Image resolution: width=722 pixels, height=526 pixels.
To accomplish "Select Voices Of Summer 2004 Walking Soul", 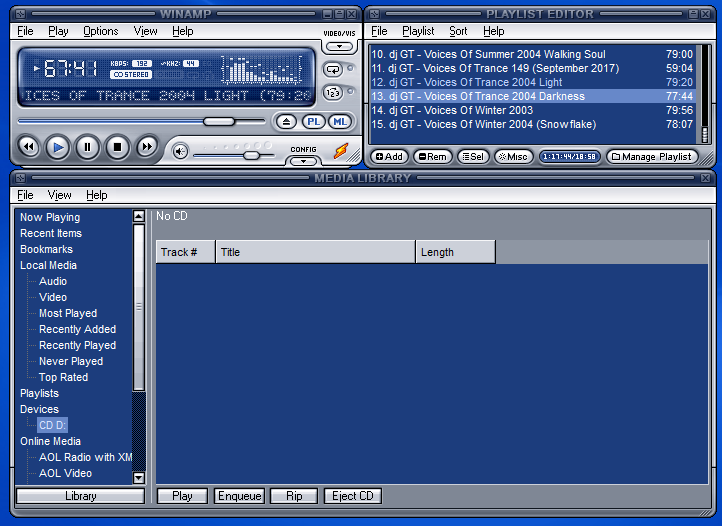I will [x=532, y=54].
